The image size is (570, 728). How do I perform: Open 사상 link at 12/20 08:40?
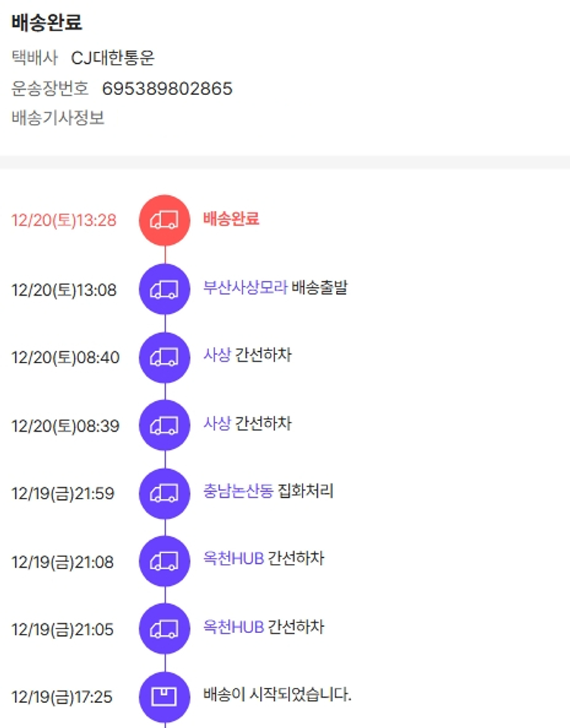click(x=217, y=356)
